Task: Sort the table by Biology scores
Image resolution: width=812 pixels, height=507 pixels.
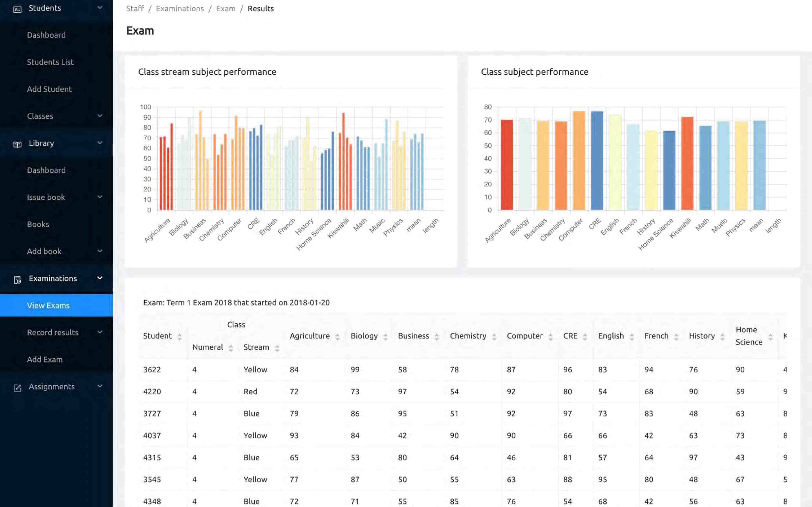Action: click(x=385, y=337)
